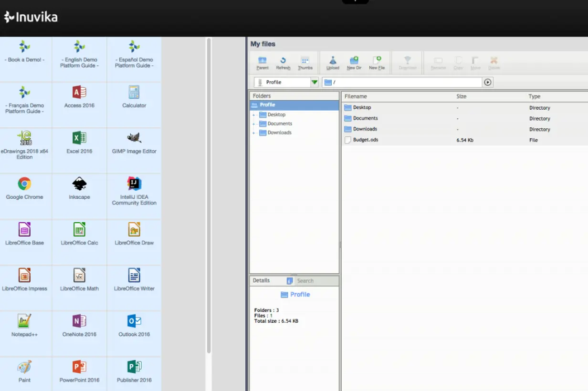
Task: Switch to the Search tab
Action: [x=305, y=281]
